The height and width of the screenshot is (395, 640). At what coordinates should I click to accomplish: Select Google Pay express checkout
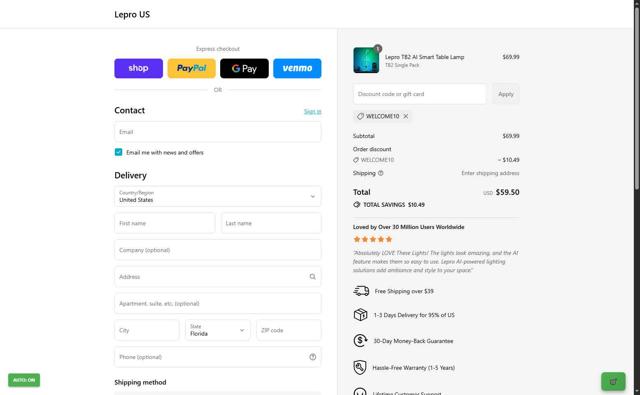coord(244,68)
